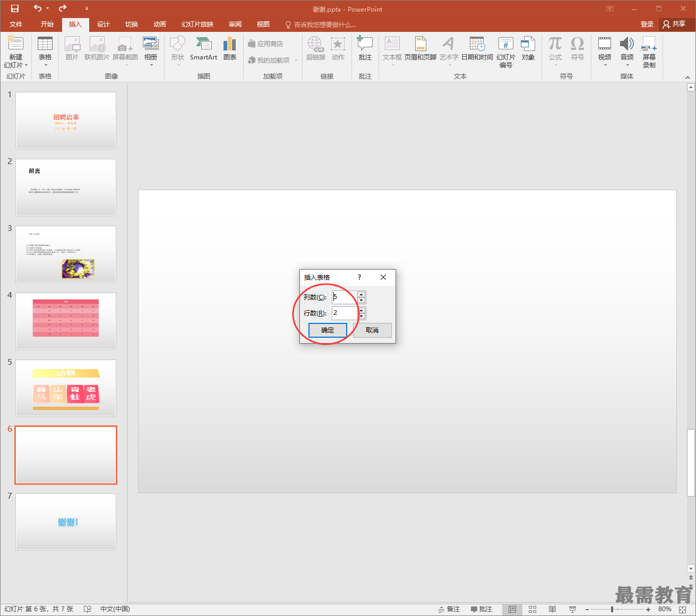Switch to the 设计 Design tab
The width and height of the screenshot is (696, 616).
click(x=104, y=24)
